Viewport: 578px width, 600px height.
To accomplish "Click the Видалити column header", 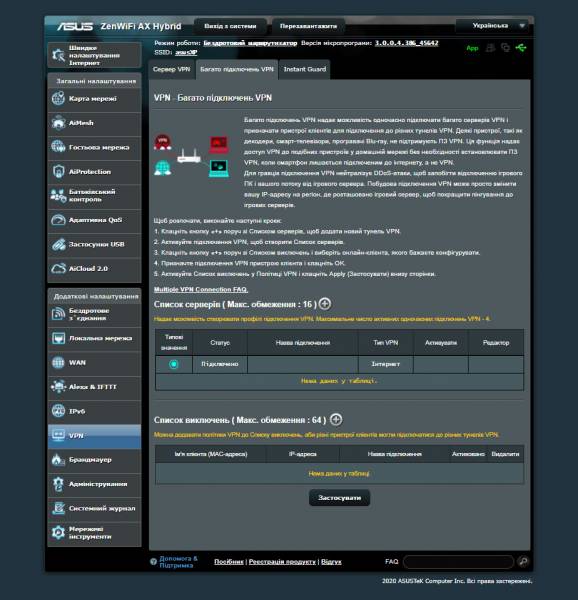I will [505, 454].
